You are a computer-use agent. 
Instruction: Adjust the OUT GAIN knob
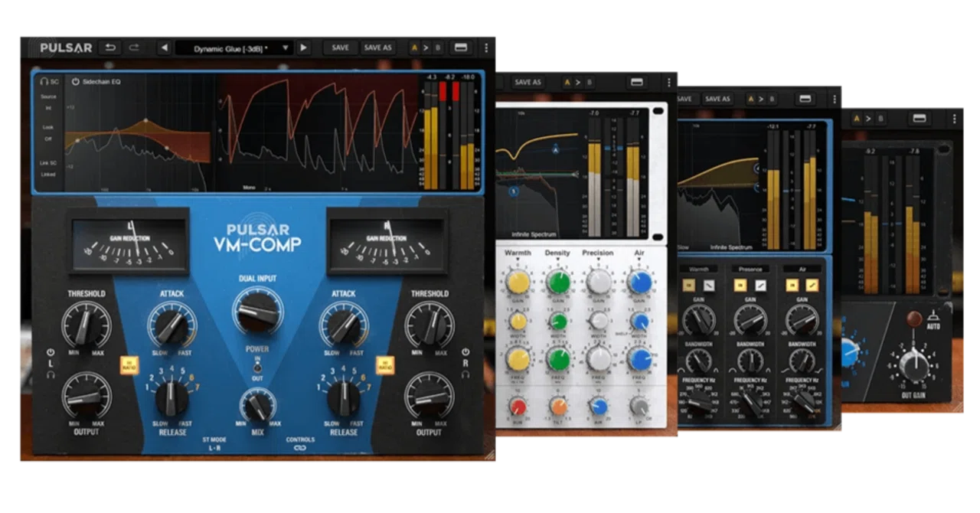pyautogui.click(x=913, y=364)
